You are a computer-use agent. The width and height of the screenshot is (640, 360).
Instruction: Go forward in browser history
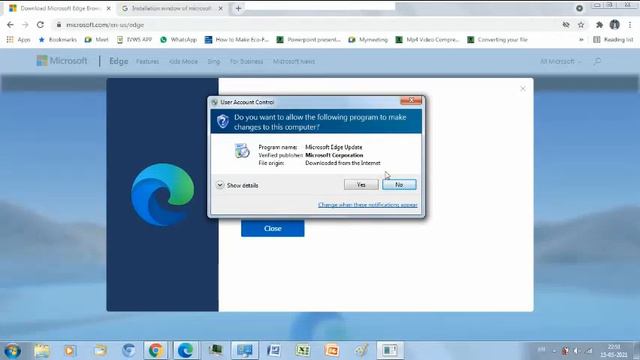point(25,25)
